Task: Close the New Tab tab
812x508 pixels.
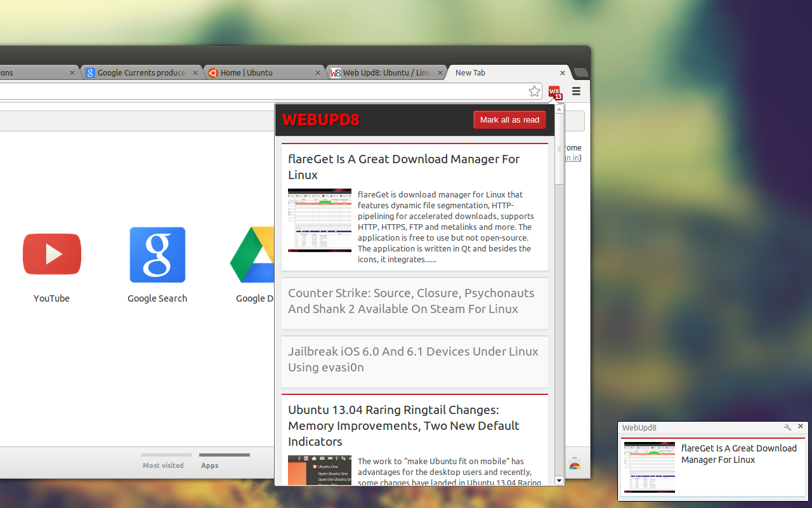Action: coord(562,73)
